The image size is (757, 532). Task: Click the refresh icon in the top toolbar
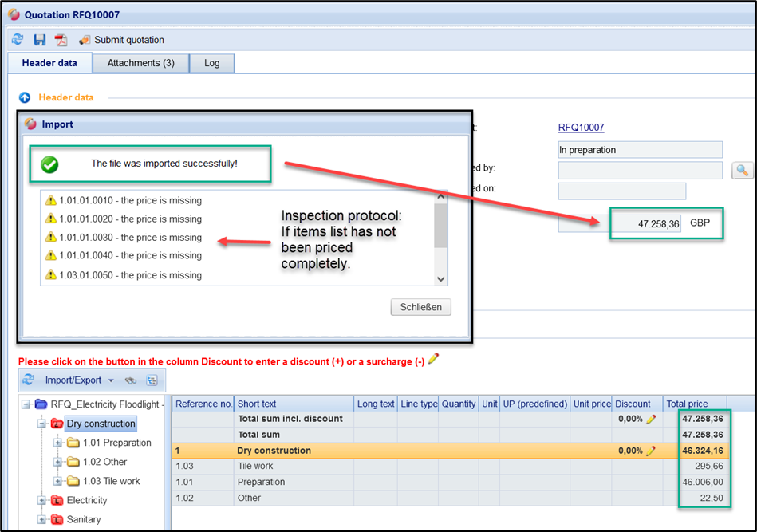(18, 40)
